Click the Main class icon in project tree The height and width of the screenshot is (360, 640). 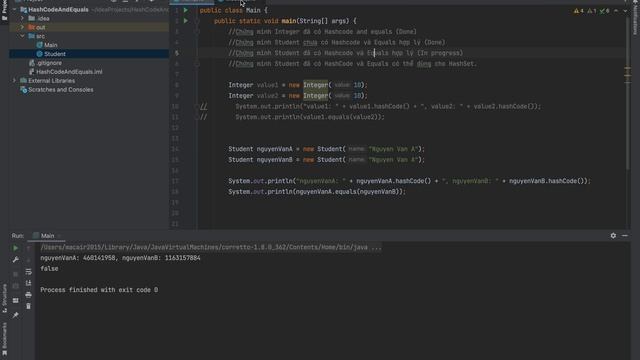click(40, 45)
